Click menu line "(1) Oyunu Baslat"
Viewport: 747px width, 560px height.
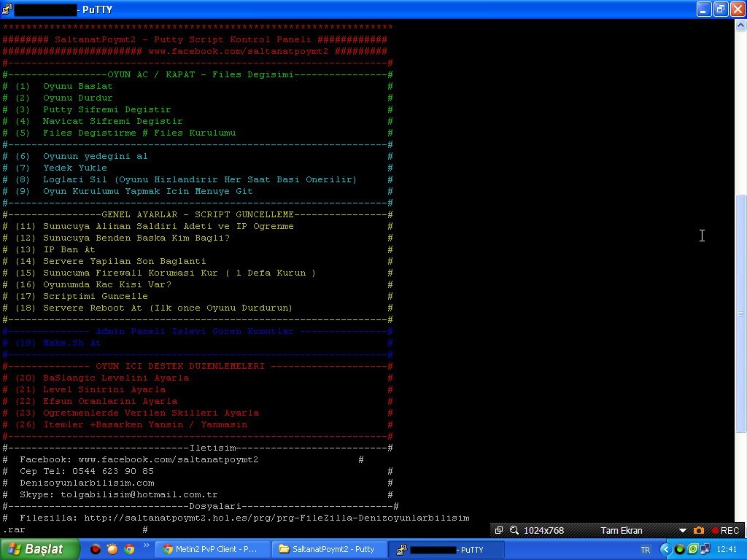pyautogui.click(x=64, y=86)
